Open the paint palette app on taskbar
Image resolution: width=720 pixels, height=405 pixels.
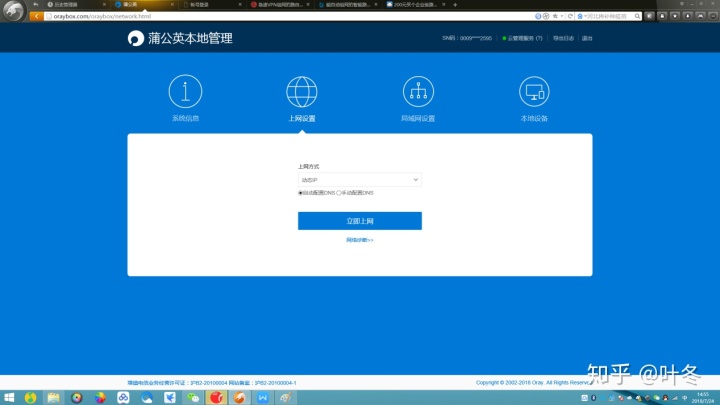pyautogui.click(x=286, y=398)
